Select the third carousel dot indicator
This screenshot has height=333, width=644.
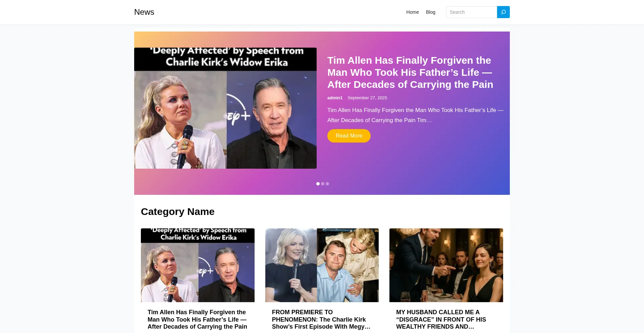tap(327, 184)
